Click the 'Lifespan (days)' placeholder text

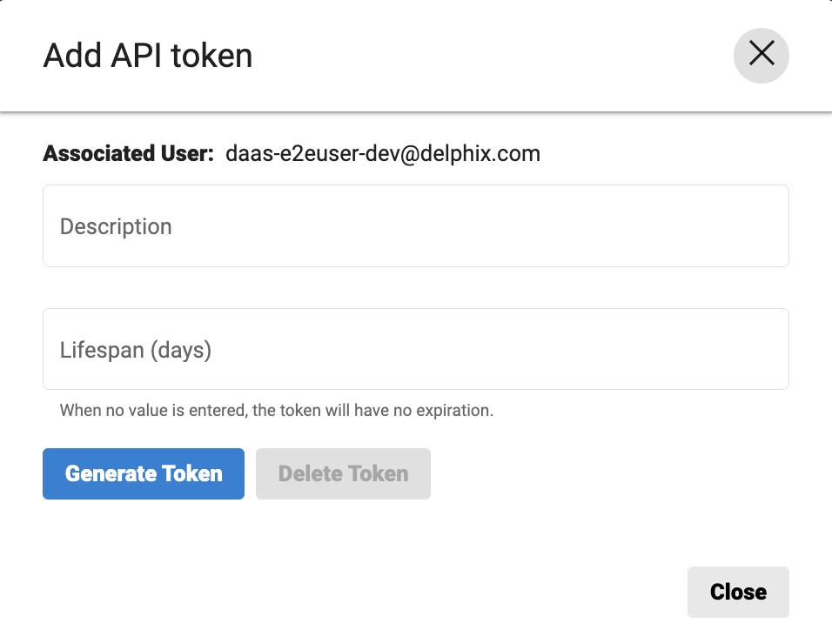pos(136,350)
